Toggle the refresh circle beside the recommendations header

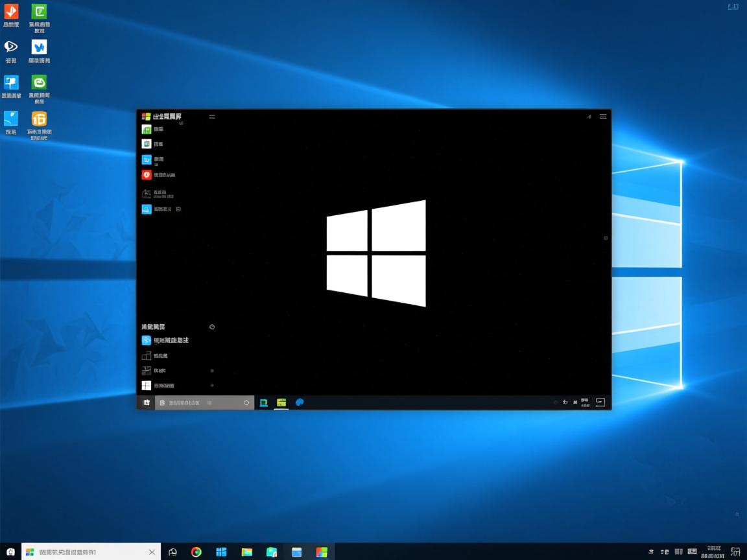point(212,327)
